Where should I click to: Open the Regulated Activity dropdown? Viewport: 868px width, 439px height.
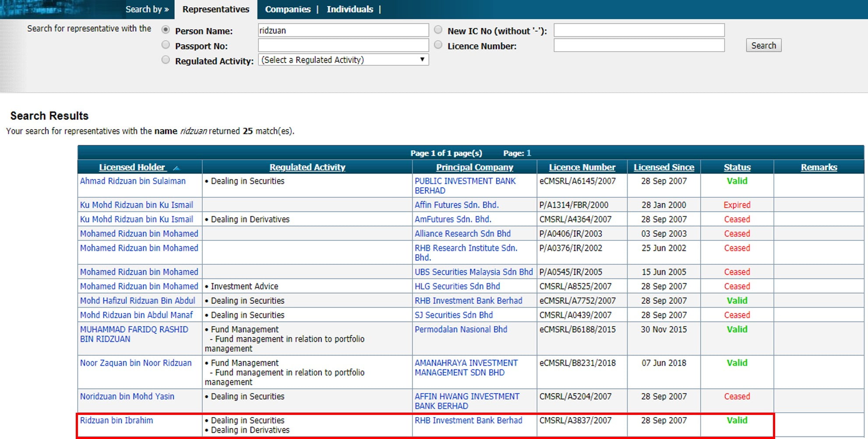pyautogui.click(x=343, y=60)
